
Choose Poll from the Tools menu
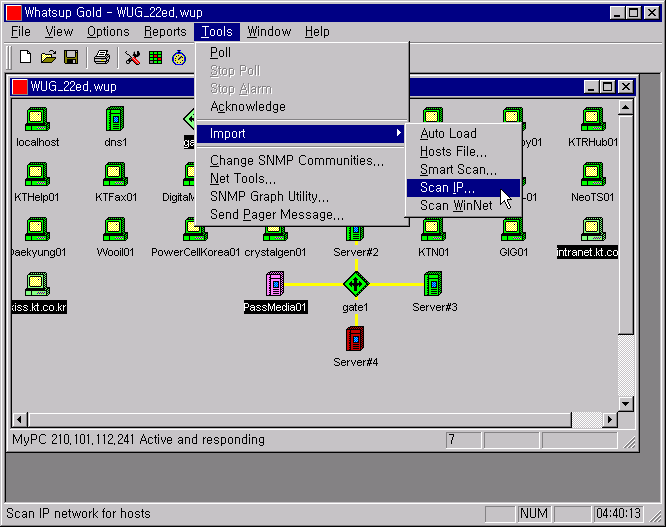pyautogui.click(x=302, y=53)
